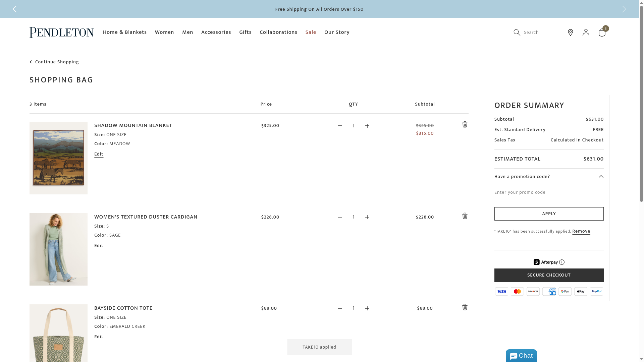Open the Sale menu item
The height and width of the screenshot is (362, 644).
(x=311, y=32)
